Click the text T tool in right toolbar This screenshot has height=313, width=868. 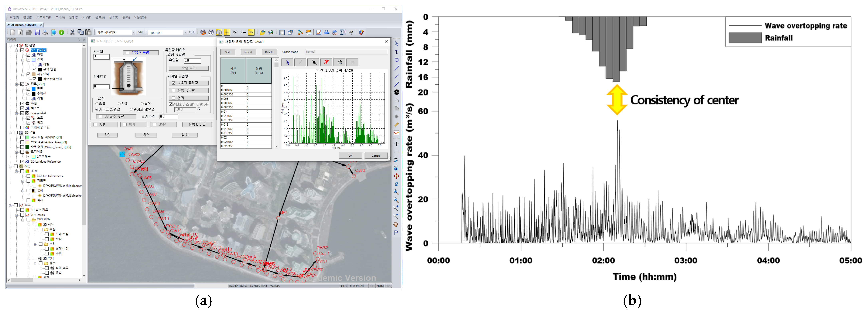(397, 52)
